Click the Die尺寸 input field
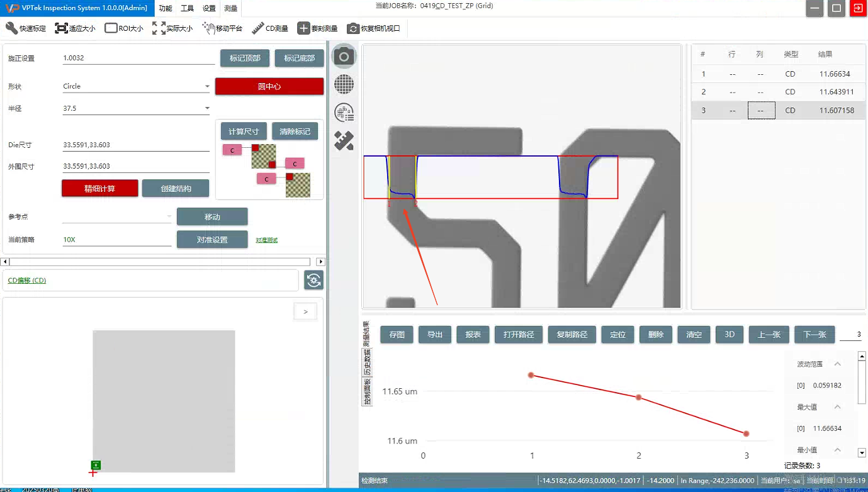Image resolution: width=868 pixels, height=492 pixels. (x=136, y=145)
